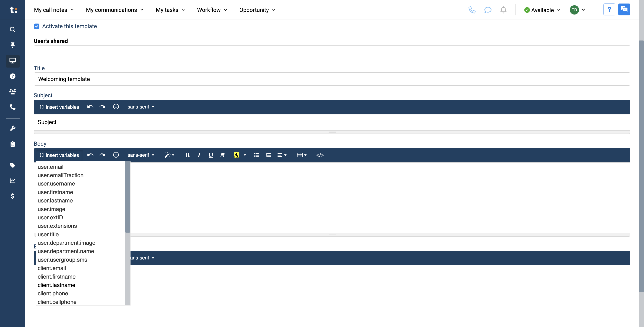Open the phone dialer from the top bar
644x327 pixels.
click(x=472, y=10)
